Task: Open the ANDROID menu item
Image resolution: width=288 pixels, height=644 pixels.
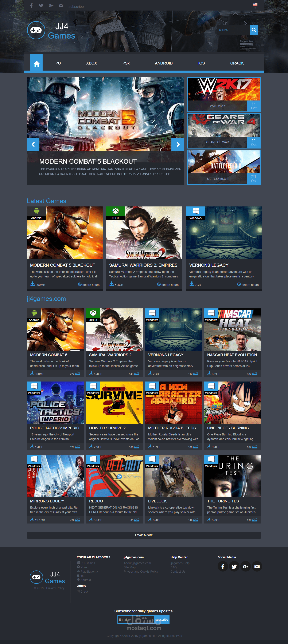Action: pos(164,63)
